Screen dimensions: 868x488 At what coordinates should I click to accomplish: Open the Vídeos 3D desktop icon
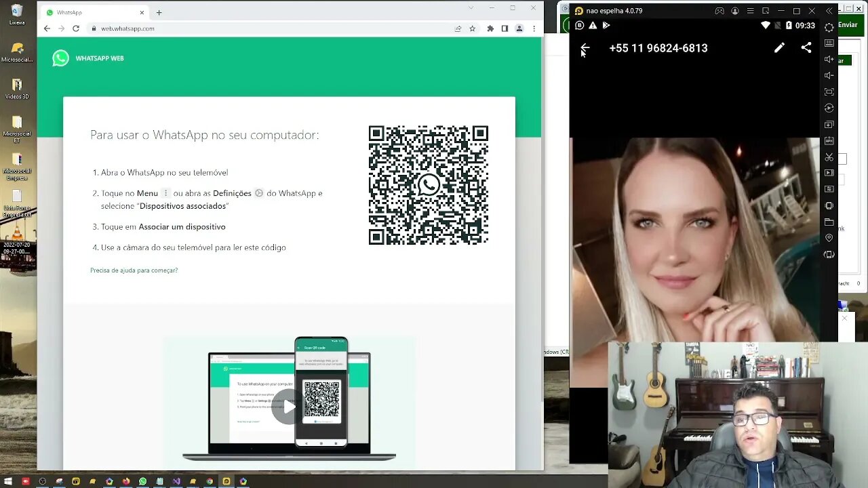(17, 89)
